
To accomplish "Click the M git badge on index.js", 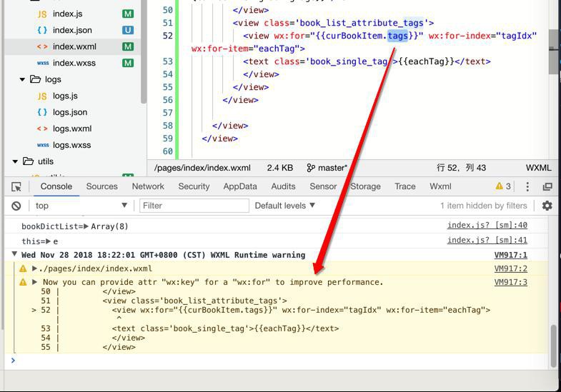I will tap(128, 14).
